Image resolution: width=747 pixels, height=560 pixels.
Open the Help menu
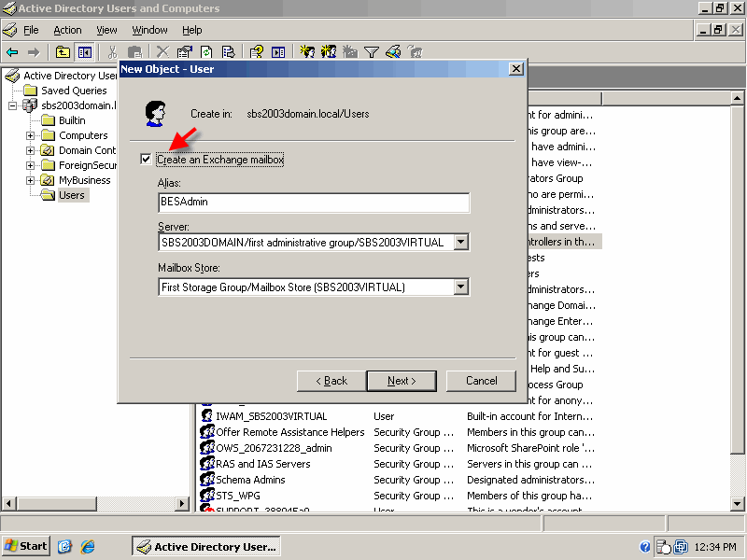coord(192,30)
